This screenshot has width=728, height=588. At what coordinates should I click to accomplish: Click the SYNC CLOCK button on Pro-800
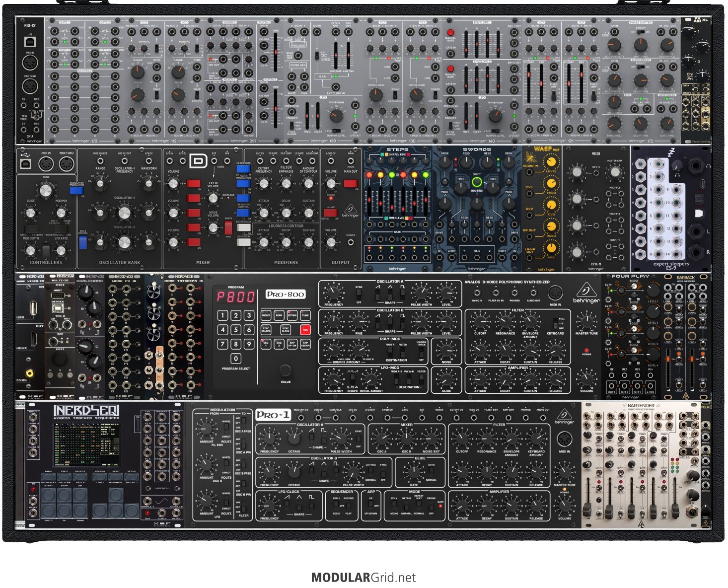(286, 329)
